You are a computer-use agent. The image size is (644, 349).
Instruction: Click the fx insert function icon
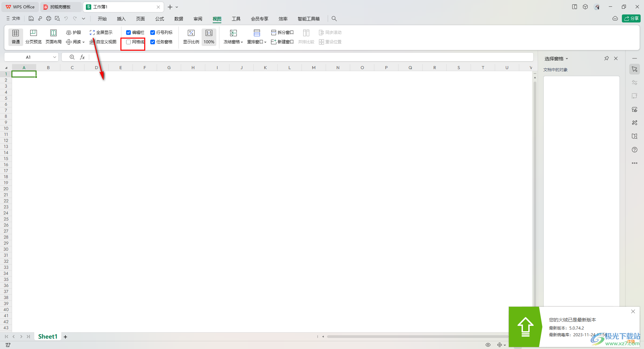pos(82,57)
